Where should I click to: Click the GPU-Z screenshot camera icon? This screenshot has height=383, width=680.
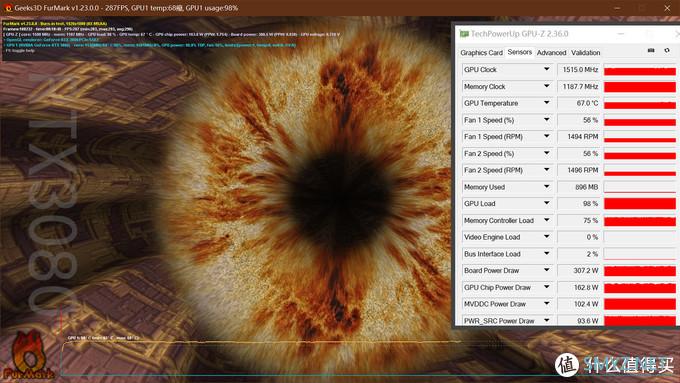[651, 51]
